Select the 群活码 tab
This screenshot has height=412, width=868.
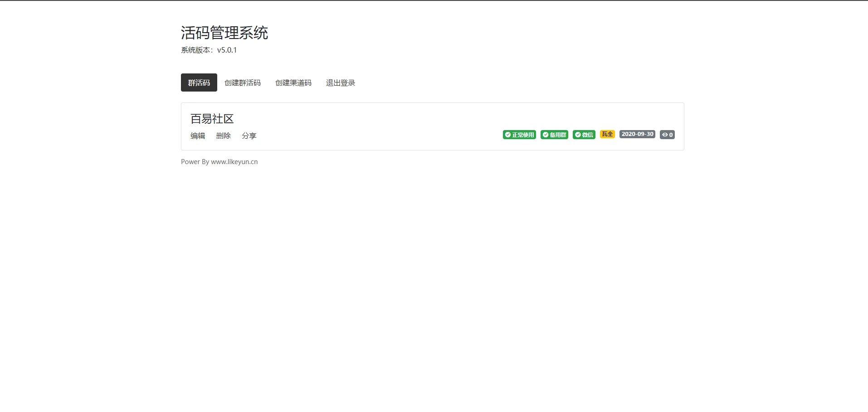pyautogui.click(x=199, y=82)
